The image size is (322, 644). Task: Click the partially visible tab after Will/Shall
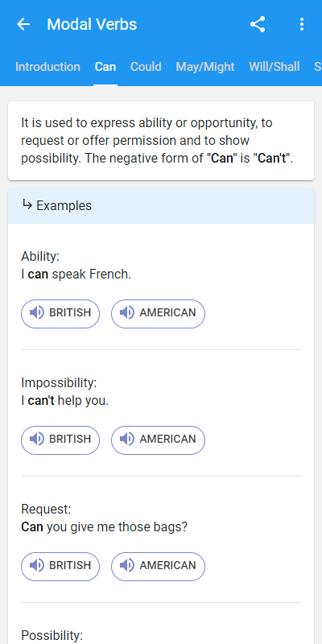tap(318, 67)
